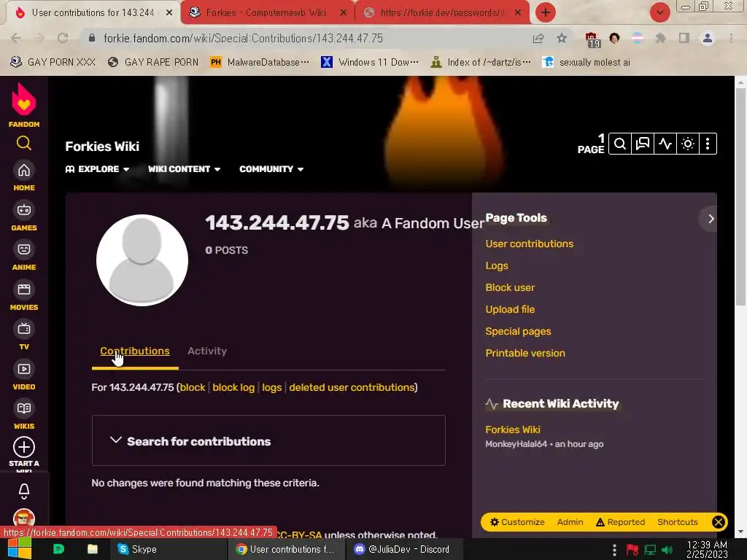This screenshot has width=747, height=560.
Task: Go back in browser history
Action: click(16, 38)
